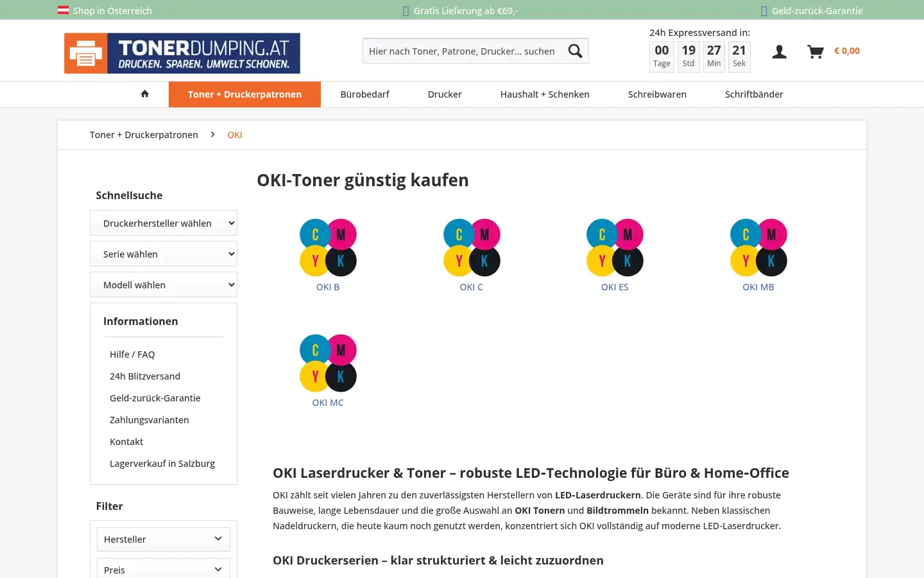The image size is (924, 578).
Task: Open the Schreibwaren menu
Action: (657, 94)
